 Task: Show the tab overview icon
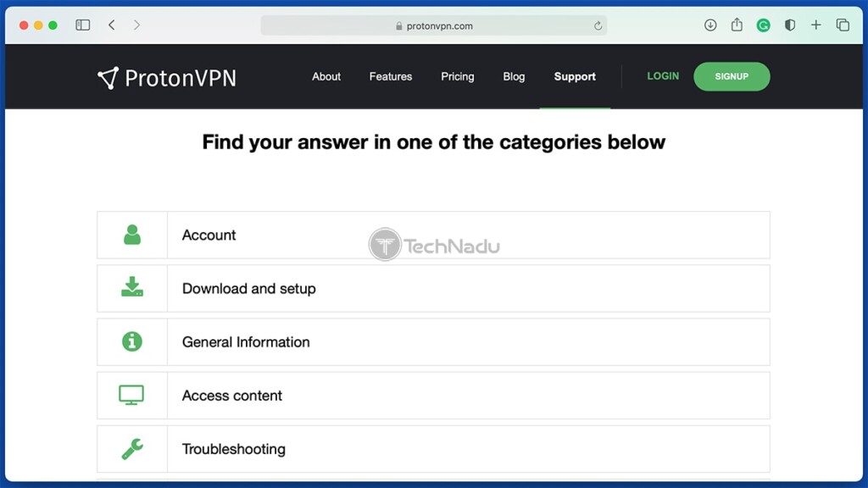tap(843, 25)
